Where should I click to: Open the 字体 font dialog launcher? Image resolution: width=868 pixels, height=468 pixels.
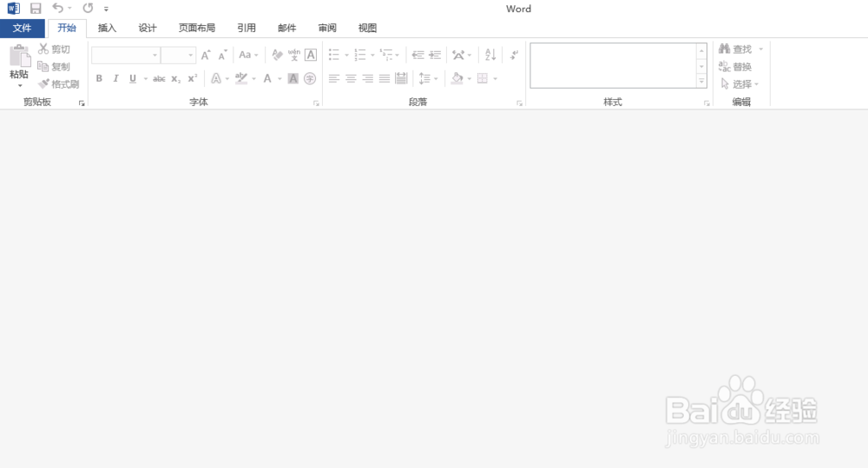317,103
